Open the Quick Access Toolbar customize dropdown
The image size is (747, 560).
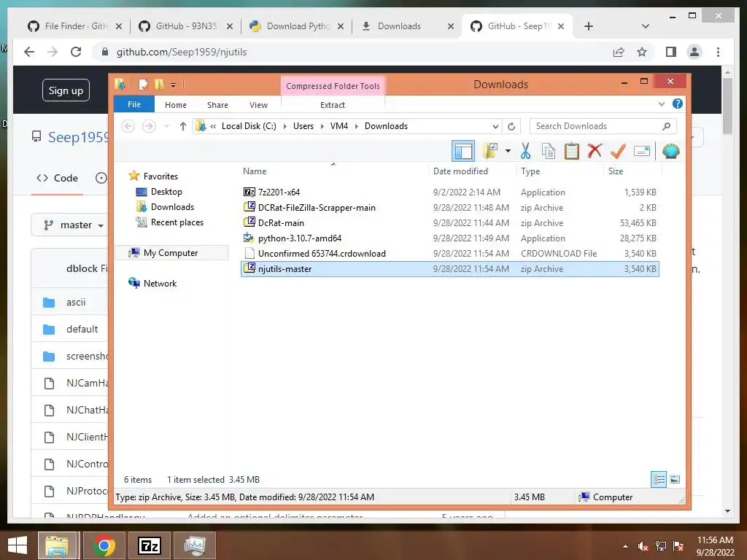click(173, 85)
